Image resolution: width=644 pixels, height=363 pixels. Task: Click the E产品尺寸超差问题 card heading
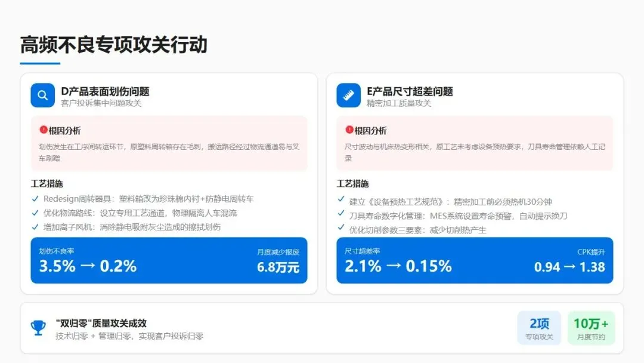pyautogui.click(x=410, y=91)
